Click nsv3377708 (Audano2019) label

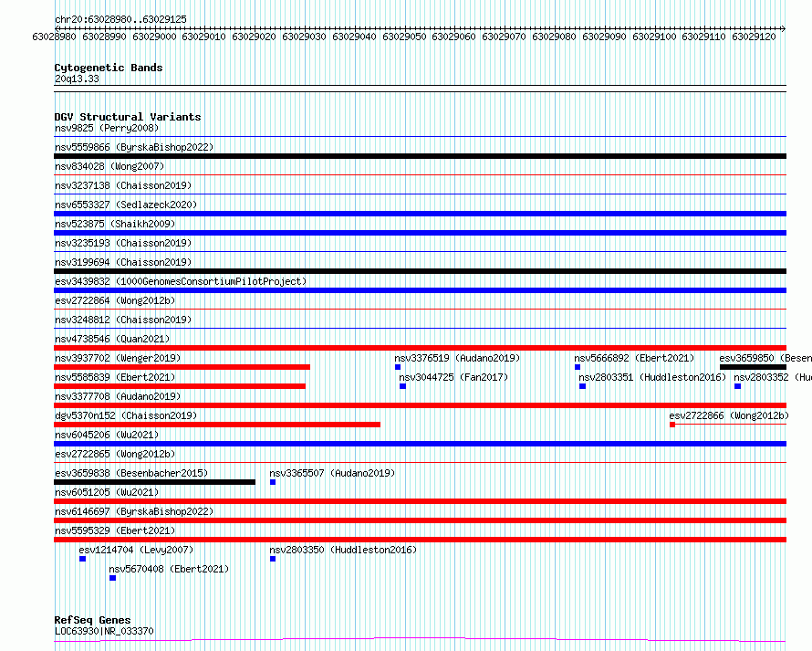(x=118, y=396)
